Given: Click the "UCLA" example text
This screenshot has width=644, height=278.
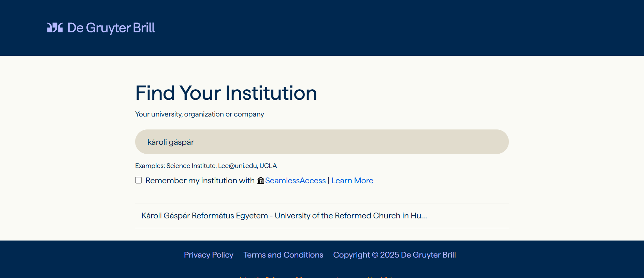Looking at the screenshot, I should tap(268, 166).
